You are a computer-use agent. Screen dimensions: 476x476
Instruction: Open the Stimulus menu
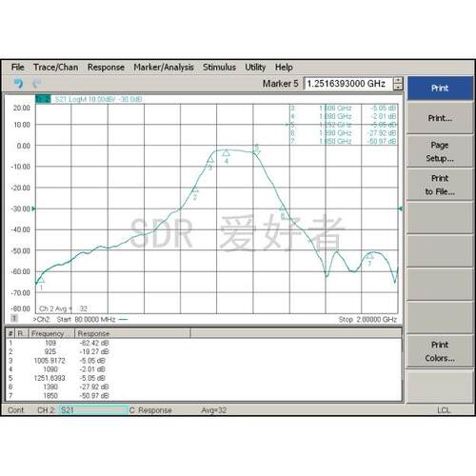[x=219, y=68]
